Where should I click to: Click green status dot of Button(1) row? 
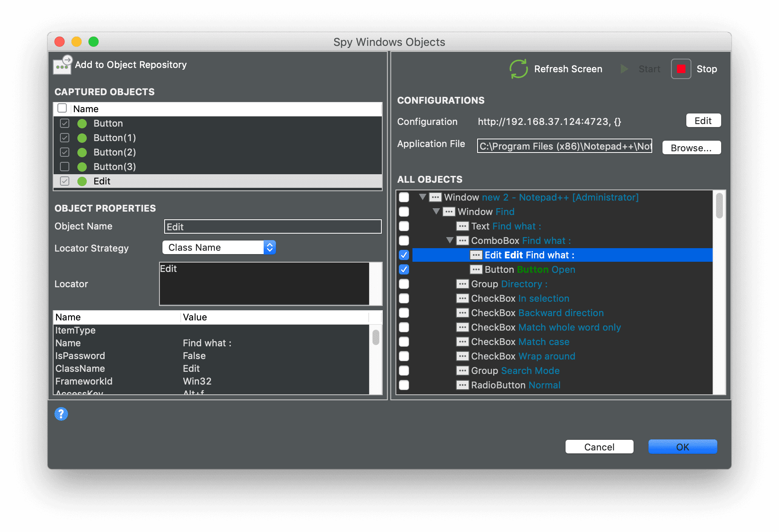(82, 138)
